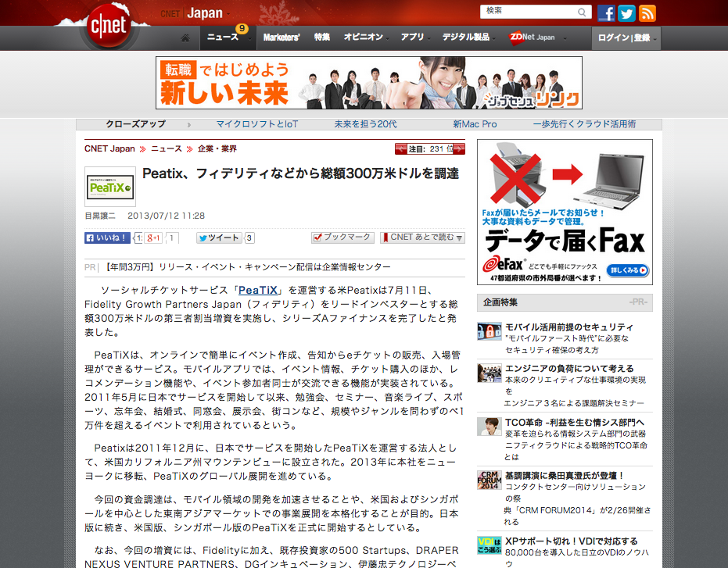Expand the ZDNet Japan menu
728x568 pixels.
point(565,39)
